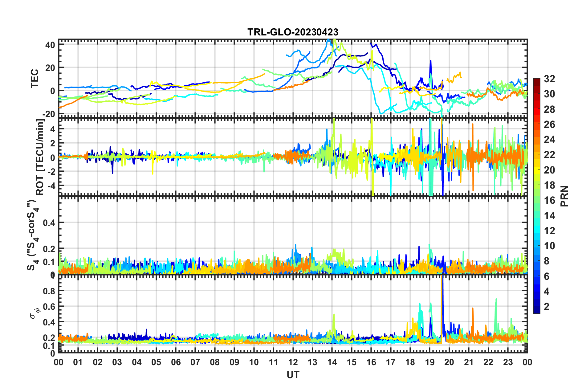The image size is (586, 392).
Task: Select PRN colorbar tick label 8
Action: (547, 261)
